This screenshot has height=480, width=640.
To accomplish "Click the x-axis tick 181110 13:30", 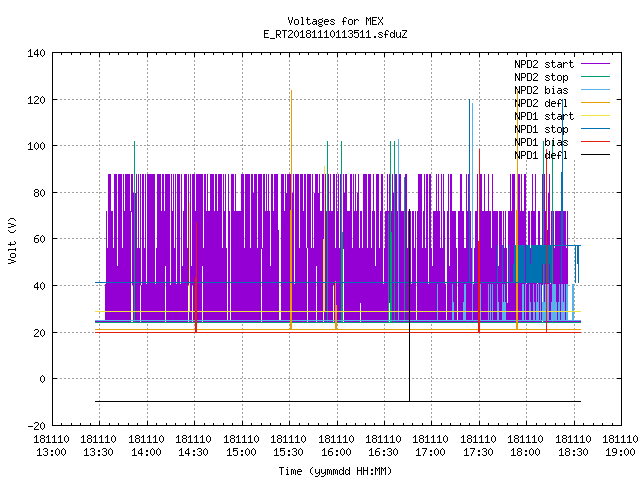I will click(98, 446).
